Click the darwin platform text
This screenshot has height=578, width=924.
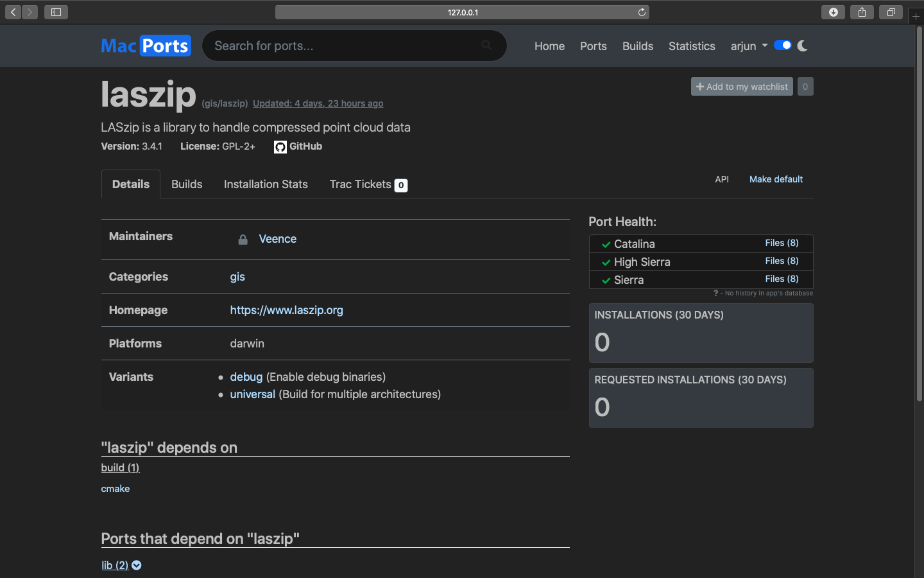click(247, 344)
